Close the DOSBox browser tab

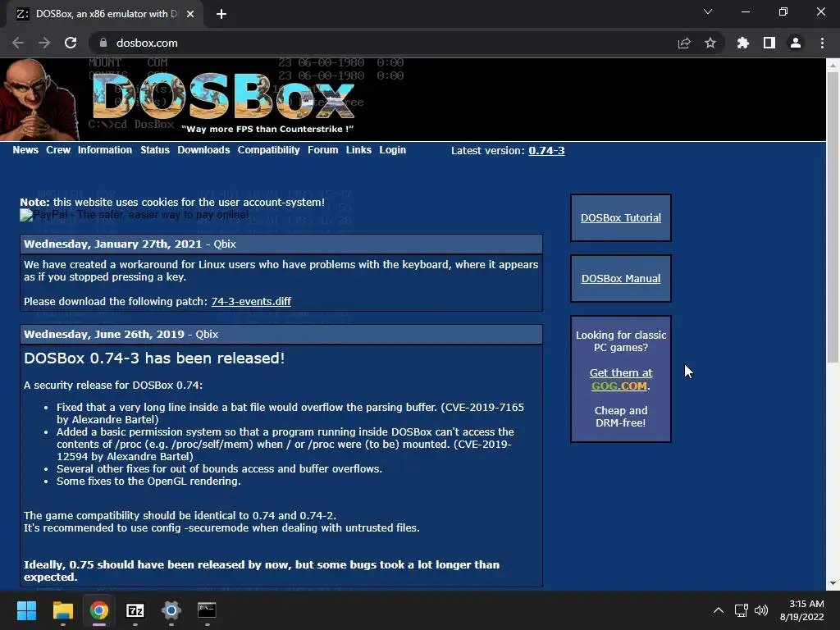[x=190, y=14]
